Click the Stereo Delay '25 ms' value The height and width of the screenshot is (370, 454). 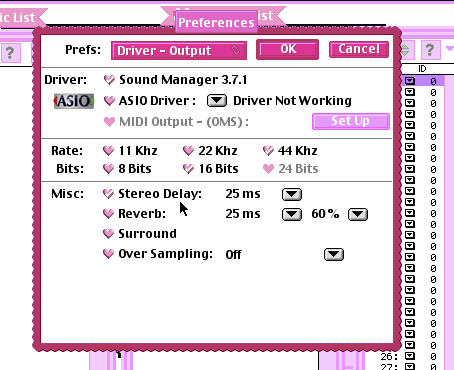(x=243, y=194)
